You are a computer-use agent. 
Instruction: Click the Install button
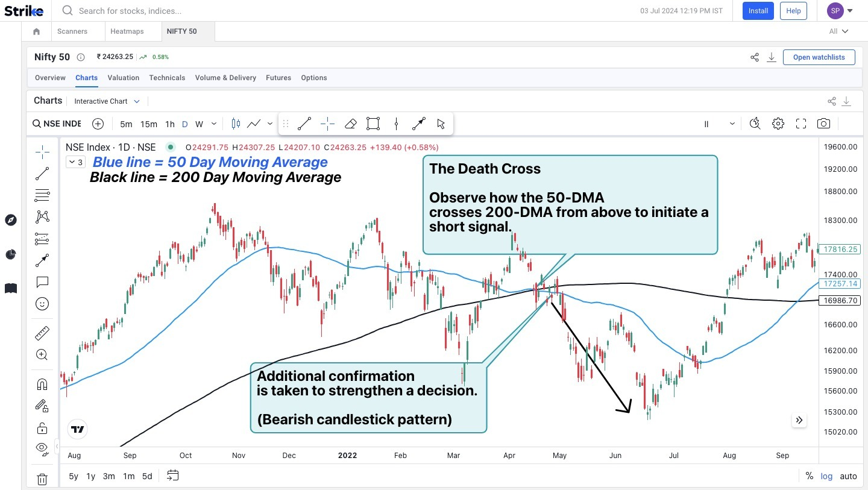[758, 11]
